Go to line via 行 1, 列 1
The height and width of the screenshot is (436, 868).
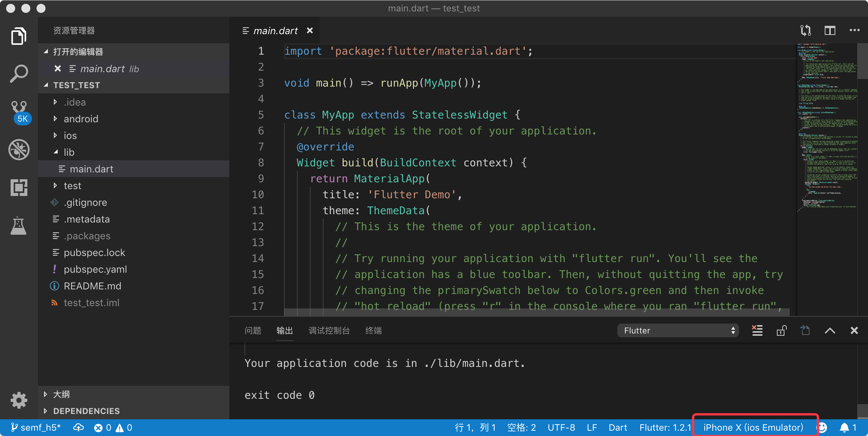(x=475, y=428)
